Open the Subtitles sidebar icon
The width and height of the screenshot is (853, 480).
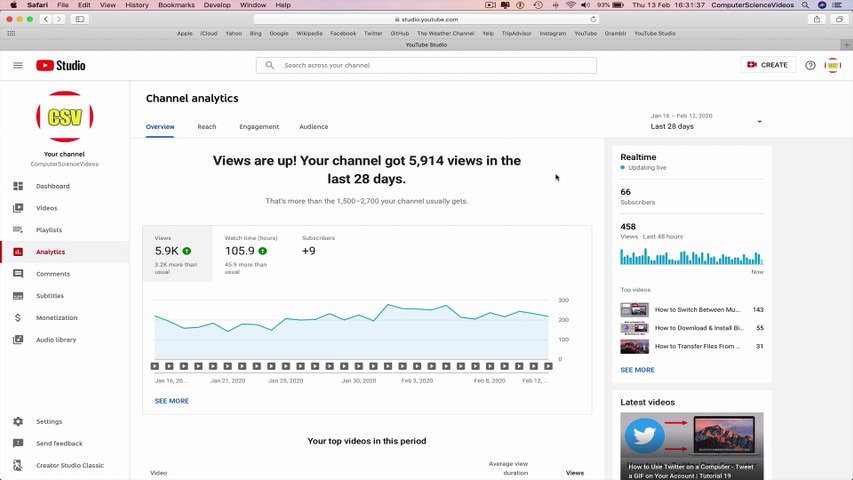pos(18,296)
